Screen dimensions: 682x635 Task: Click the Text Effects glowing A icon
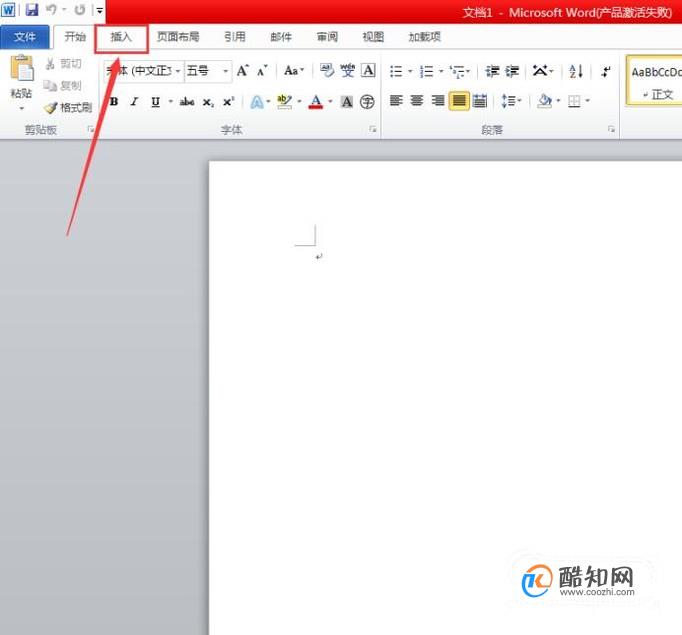click(x=257, y=102)
